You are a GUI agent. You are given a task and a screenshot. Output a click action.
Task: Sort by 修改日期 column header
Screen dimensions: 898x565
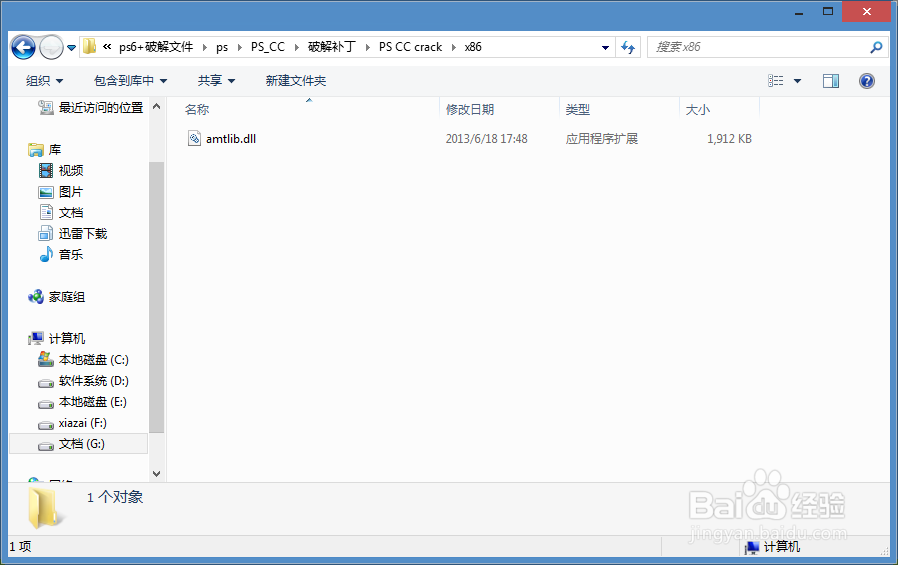coord(470,109)
